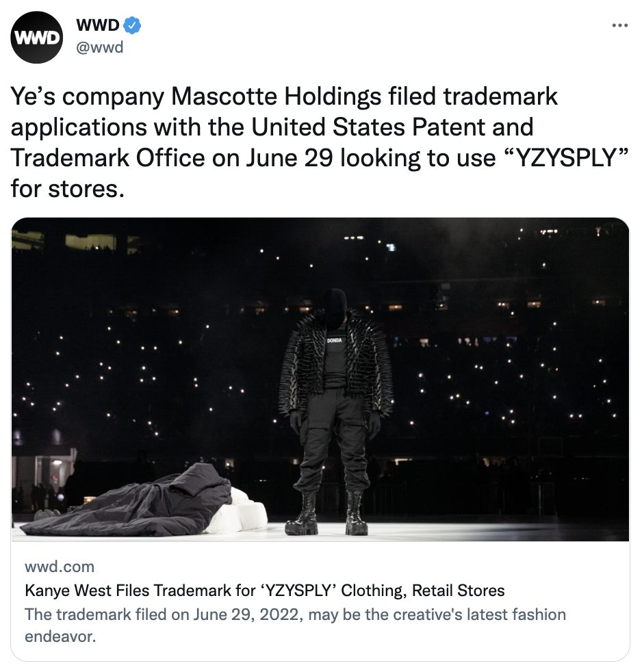The width and height of the screenshot is (642, 672).
Task: Click the 'for stores.' line of the tweet
Action: (x=67, y=189)
